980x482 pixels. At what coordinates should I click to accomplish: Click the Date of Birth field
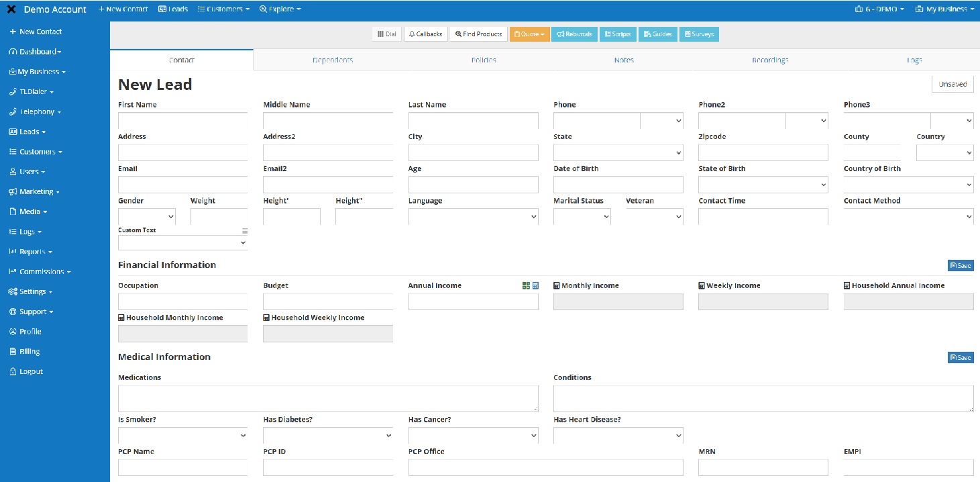[618, 185]
